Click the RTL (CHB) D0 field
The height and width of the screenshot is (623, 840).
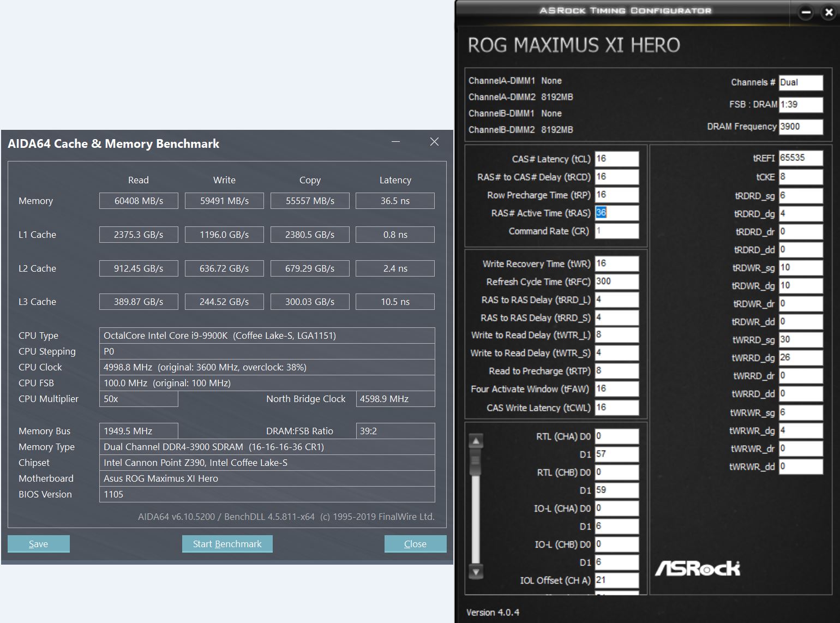[x=616, y=472]
